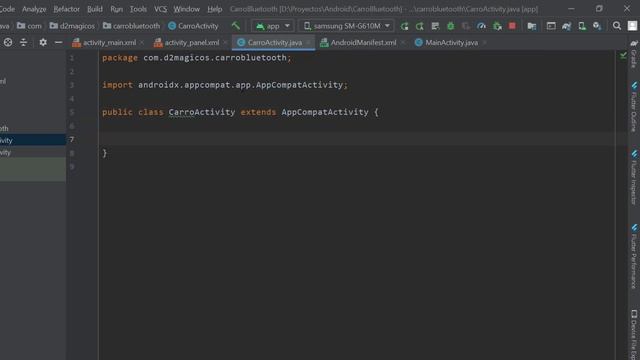Open the samsung SM-G610M device dropdown
The width and height of the screenshot is (640, 360).
point(346,26)
